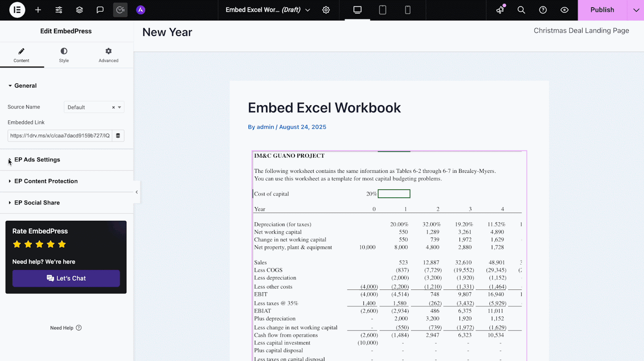
Task: Open document name dropdown Embed Excel Wor...
Action: point(268,10)
